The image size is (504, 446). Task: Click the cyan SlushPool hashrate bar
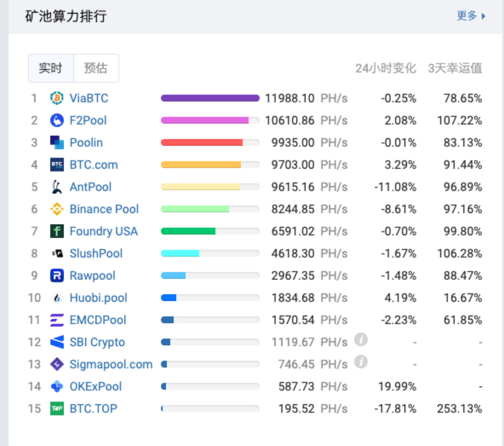tap(180, 253)
